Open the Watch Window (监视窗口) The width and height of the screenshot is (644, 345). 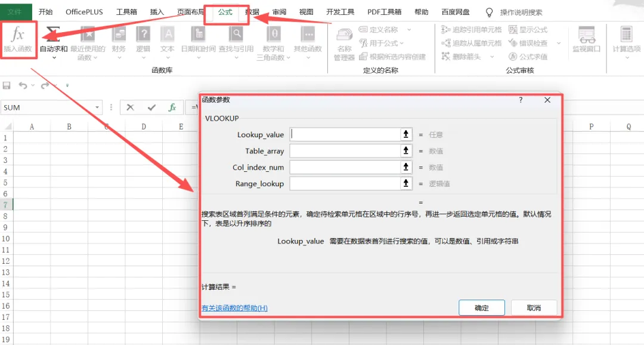pyautogui.click(x=587, y=39)
